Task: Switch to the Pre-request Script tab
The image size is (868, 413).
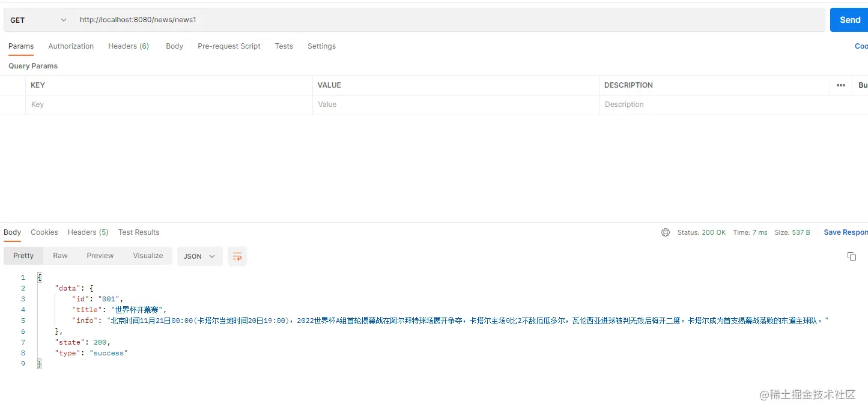Action: 229,46
